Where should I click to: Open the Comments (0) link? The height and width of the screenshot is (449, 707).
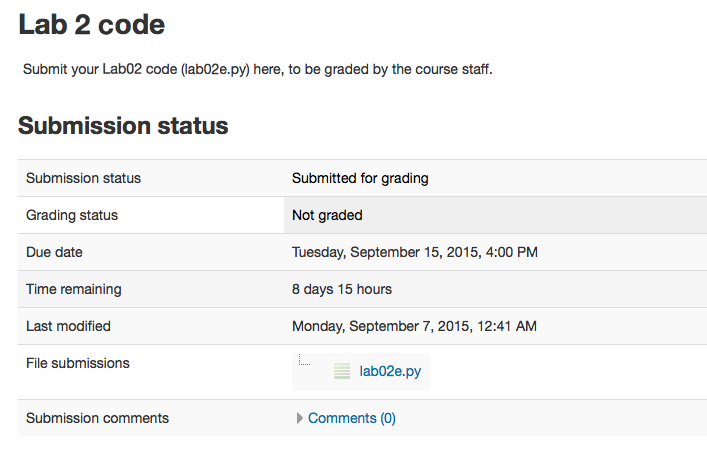pos(351,418)
